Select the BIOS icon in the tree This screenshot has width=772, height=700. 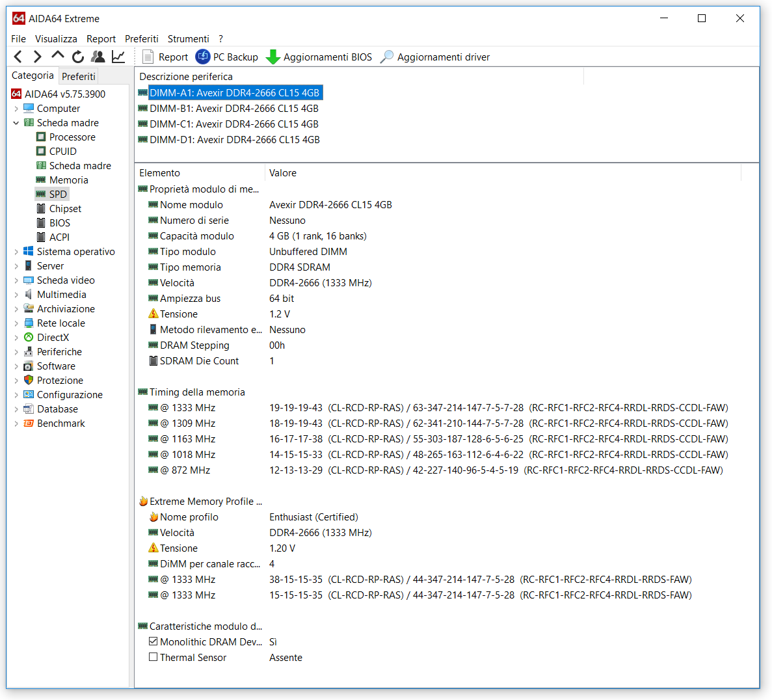(x=41, y=222)
